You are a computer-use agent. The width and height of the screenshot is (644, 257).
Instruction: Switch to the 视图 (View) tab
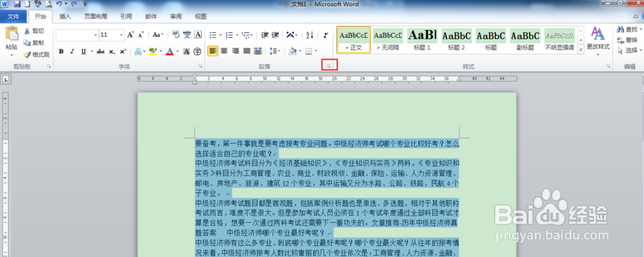[x=200, y=16]
